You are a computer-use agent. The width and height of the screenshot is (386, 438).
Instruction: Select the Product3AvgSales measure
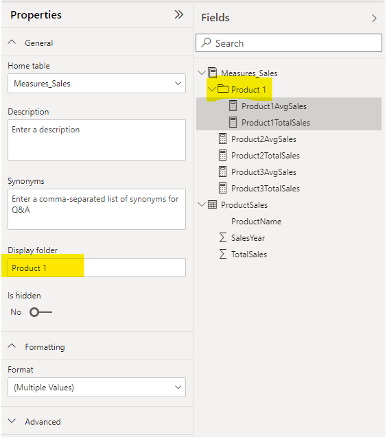264,172
